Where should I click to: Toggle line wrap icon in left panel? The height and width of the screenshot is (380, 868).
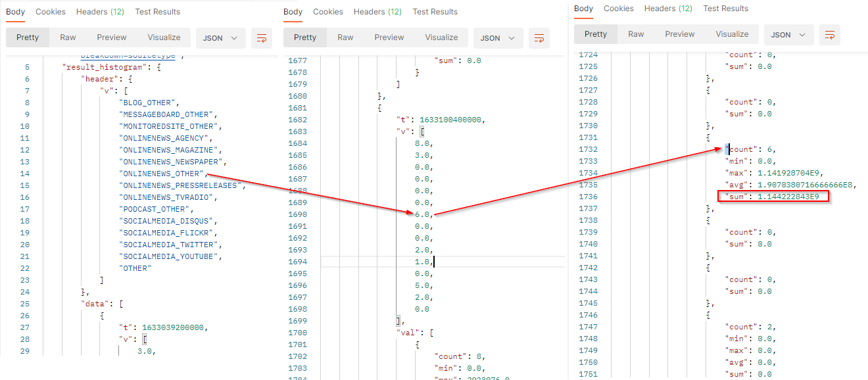262,38
